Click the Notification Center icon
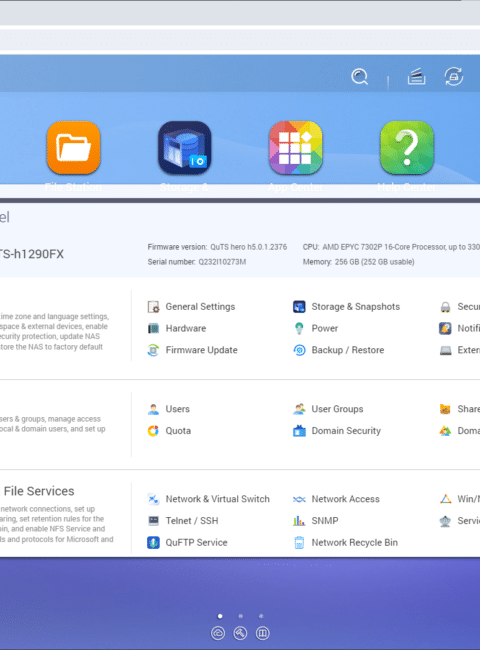The image size is (480, 650). 445,328
